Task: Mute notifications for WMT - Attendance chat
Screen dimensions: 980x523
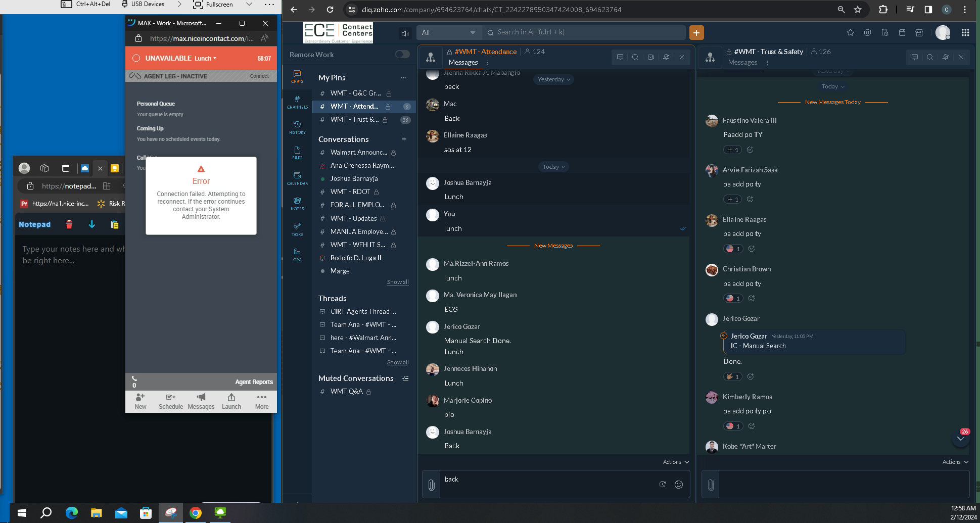Action: point(666,57)
